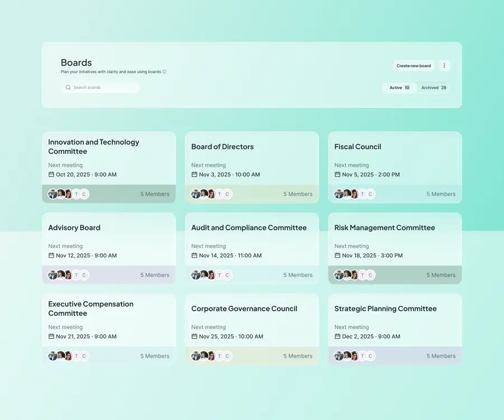This screenshot has width=504, height=420.
Task: Click 'Nov 18, 2025 · 3:00 PM' meeting time
Action: coord(372,255)
